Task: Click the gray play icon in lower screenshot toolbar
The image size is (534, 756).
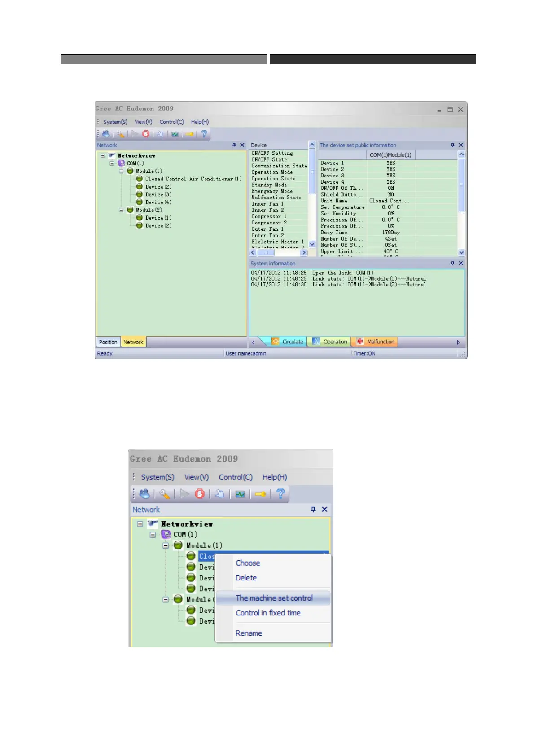Action: (184, 494)
